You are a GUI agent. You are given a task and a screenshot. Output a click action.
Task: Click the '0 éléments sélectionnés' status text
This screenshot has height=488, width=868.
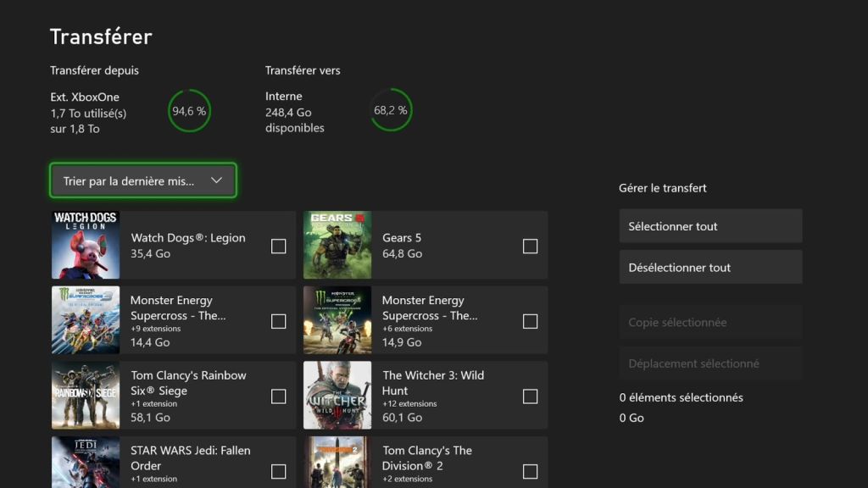point(681,397)
